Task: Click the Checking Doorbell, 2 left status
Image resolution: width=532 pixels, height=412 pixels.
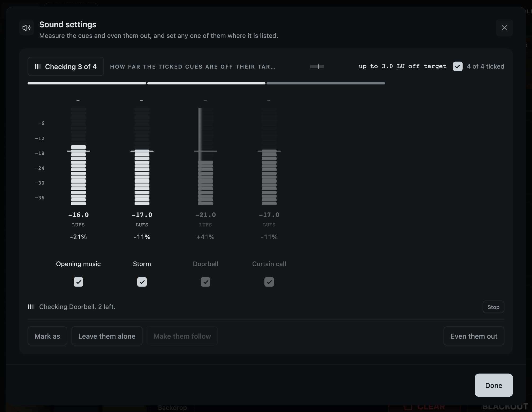Action: tap(77, 307)
